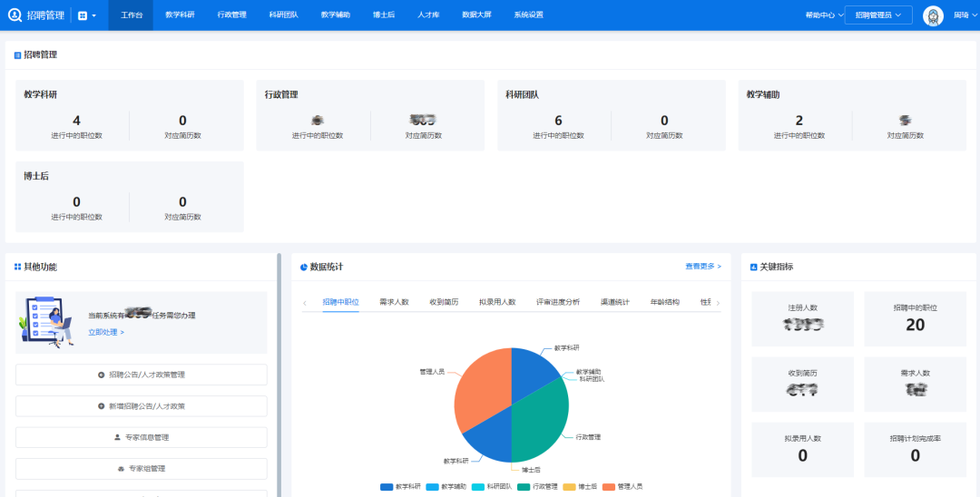Image resolution: width=980 pixels, height=497 pixels.
Task: Open the 数据大屏 top menu
Action: pyautogui.click(x=477, y=15)
